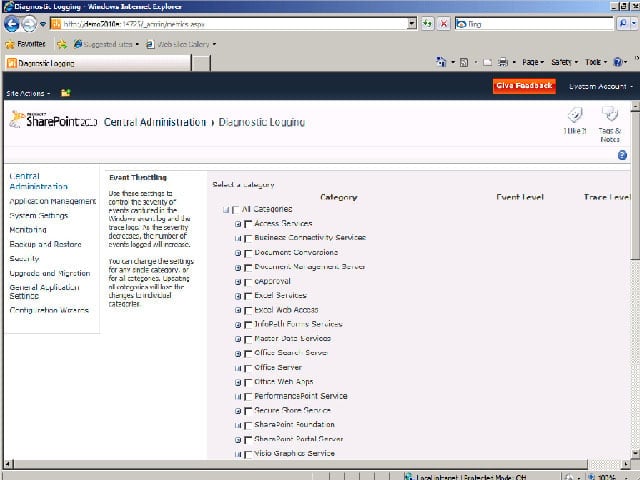Click the Refresh page icon
The height and width of the screenshot is (480, 640).
tap(427, 24)
